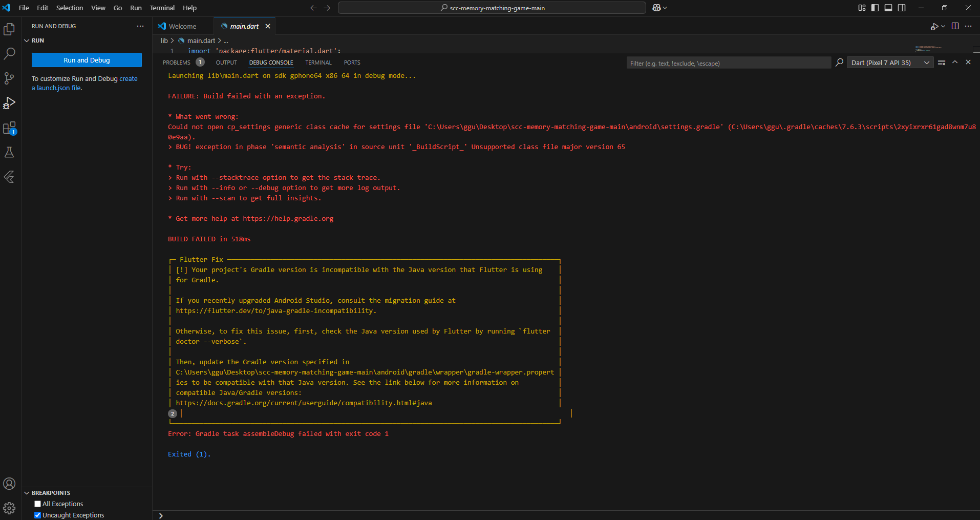Open the Flutter sidebar icon
This screenshot has width=980, height=520.
(9, 177)
